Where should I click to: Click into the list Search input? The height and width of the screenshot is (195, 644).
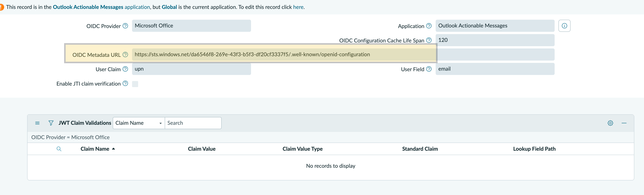193,123
